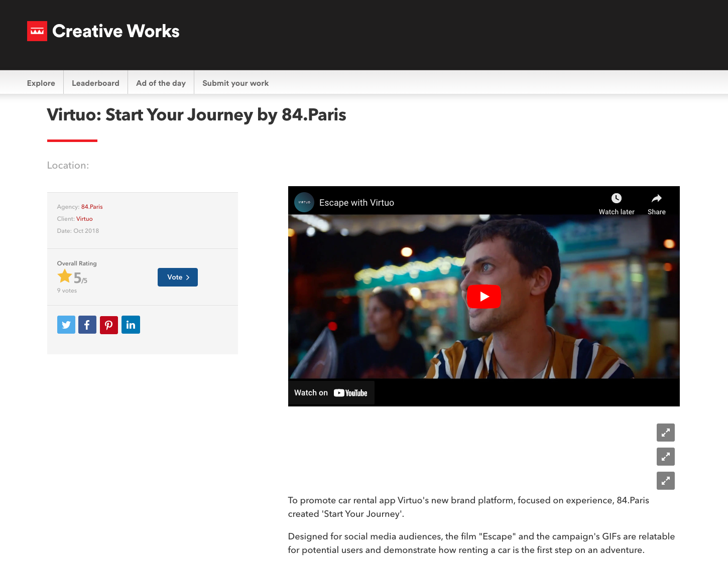Open the 84.Paris agency link
The width and height of the screenshot is (728, 565).
coord(92,207)
